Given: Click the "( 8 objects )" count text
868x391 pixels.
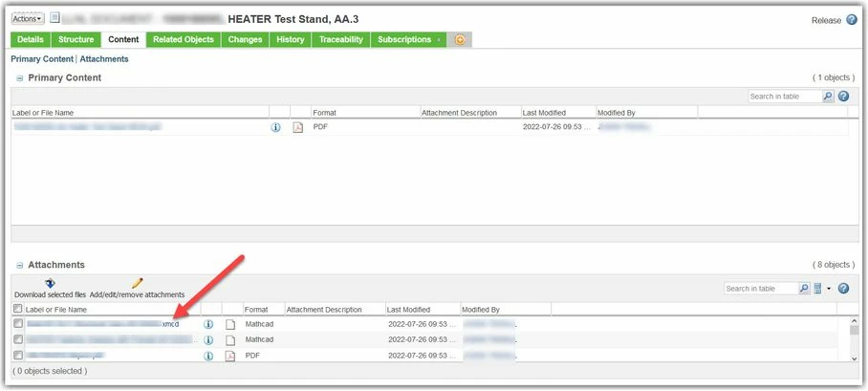Looking at the screenshot, I should [834, 265].
